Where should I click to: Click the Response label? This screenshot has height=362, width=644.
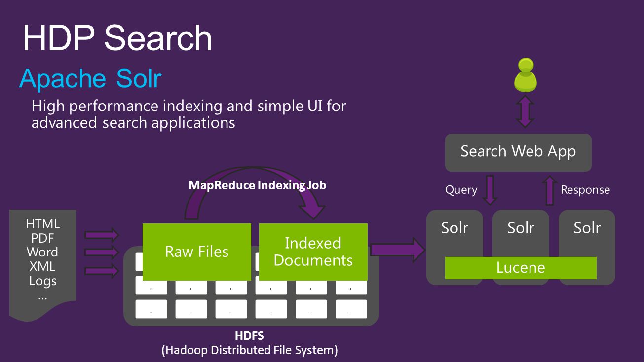coord(585,190)
